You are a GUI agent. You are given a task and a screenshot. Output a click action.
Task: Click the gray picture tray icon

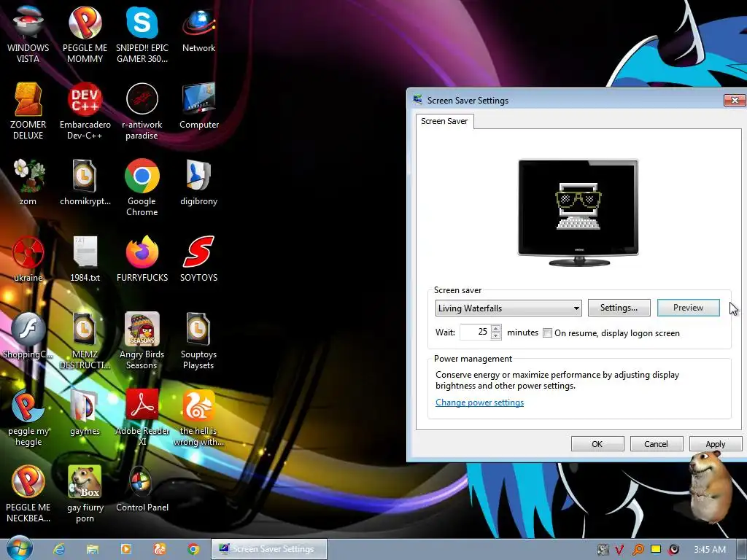coord(603,550)
